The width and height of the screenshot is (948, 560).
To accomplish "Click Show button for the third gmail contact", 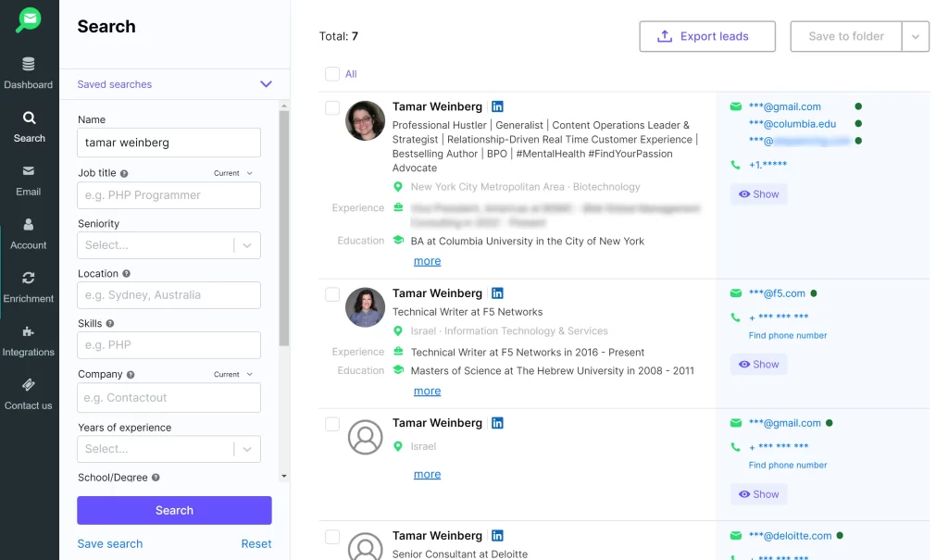I will click(759, 494).
